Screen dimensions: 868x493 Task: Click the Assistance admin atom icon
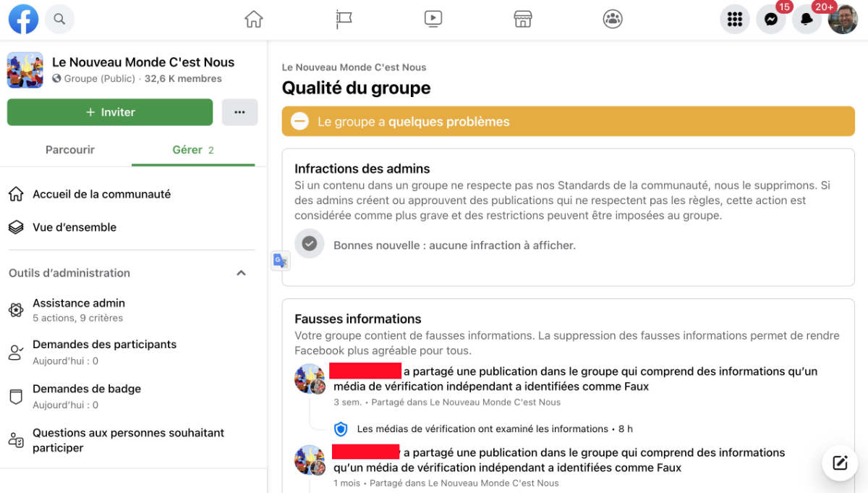point(16,310)
